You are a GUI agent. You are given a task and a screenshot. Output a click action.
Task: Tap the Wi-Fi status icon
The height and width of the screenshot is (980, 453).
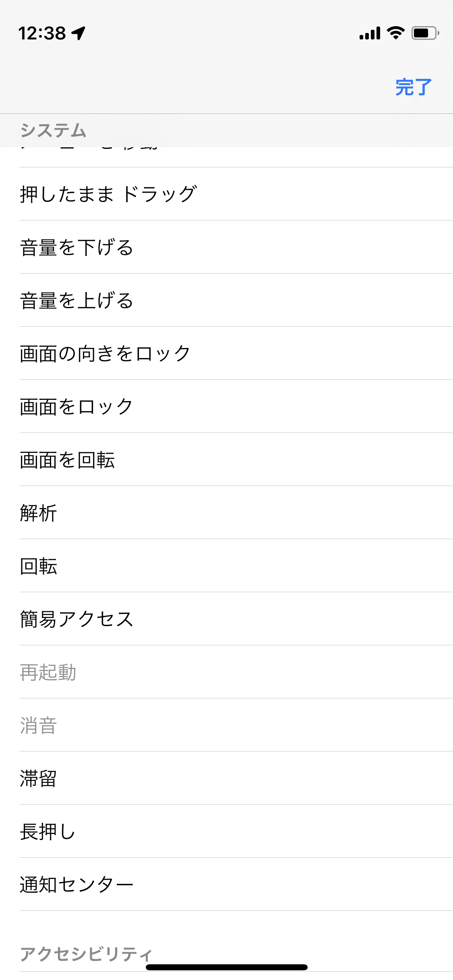point(395,33)
